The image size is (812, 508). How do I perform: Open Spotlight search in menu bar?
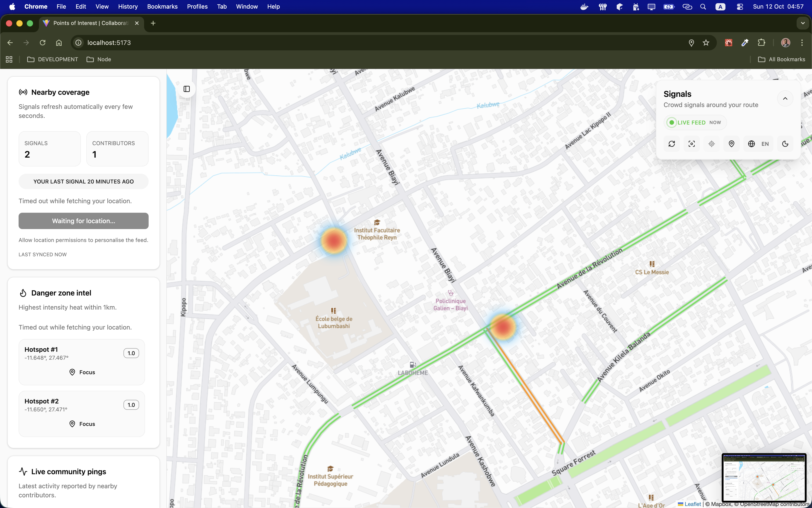703,6
